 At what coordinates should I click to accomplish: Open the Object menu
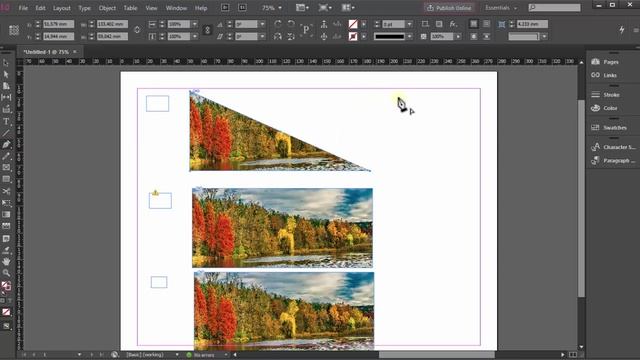(107, 8)
